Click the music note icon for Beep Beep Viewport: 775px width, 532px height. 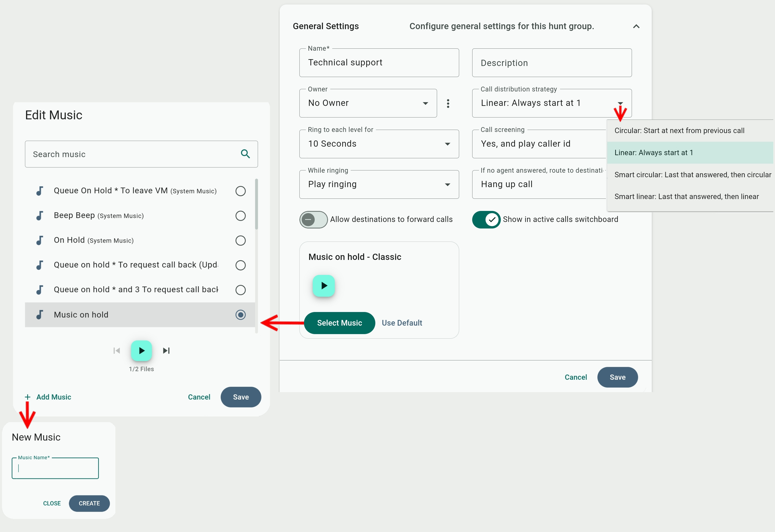tap(40, 216)
